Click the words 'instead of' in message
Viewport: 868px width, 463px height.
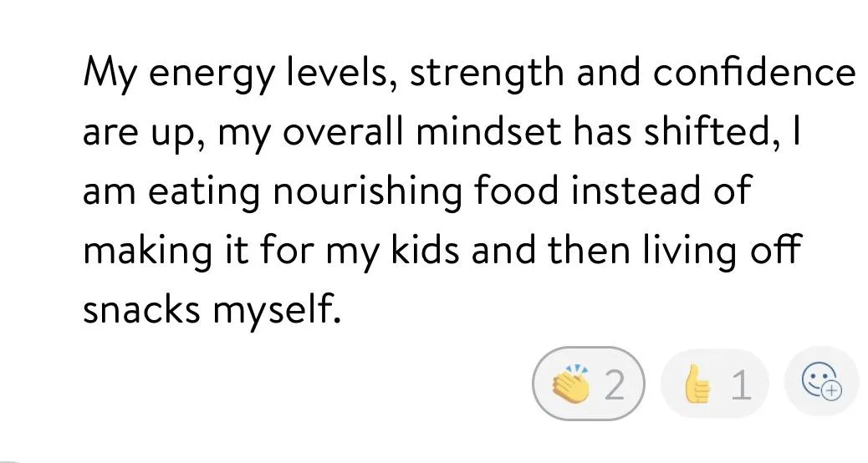664,192
